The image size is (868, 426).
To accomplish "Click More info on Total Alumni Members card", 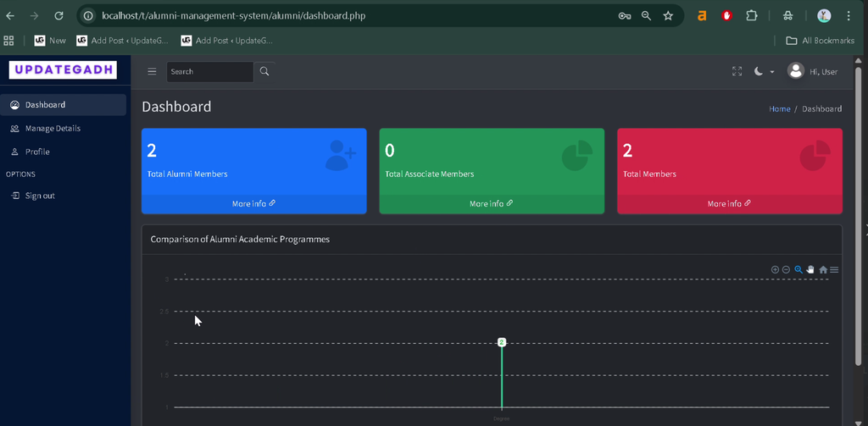I will 253,203.
